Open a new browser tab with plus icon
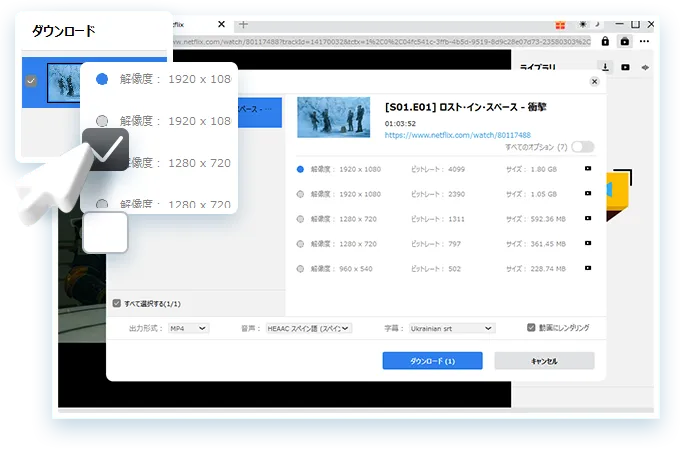684x449 pixels. tap(243, 24)
